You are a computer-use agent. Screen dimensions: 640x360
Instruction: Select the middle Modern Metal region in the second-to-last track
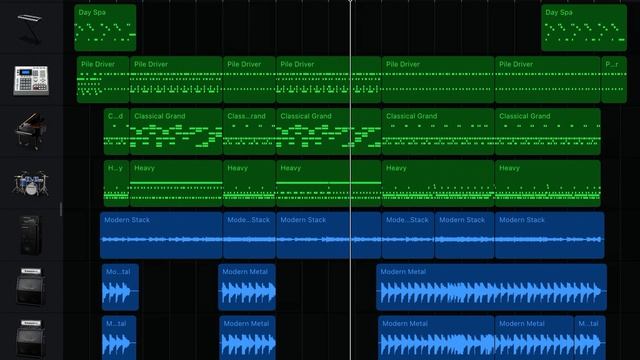pyautogui.click(x=247, y=287)
